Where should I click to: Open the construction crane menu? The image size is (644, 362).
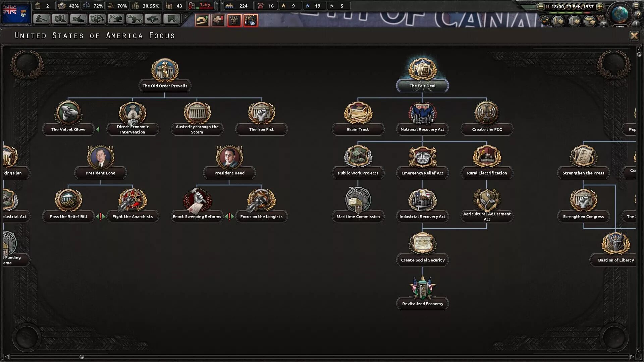[116, 19]
